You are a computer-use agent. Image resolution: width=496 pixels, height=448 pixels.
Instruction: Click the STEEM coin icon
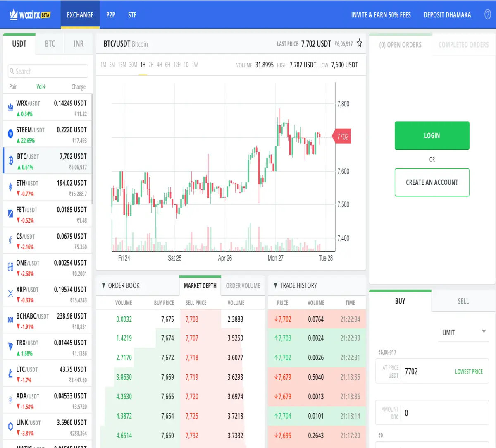tap(10, 134)
